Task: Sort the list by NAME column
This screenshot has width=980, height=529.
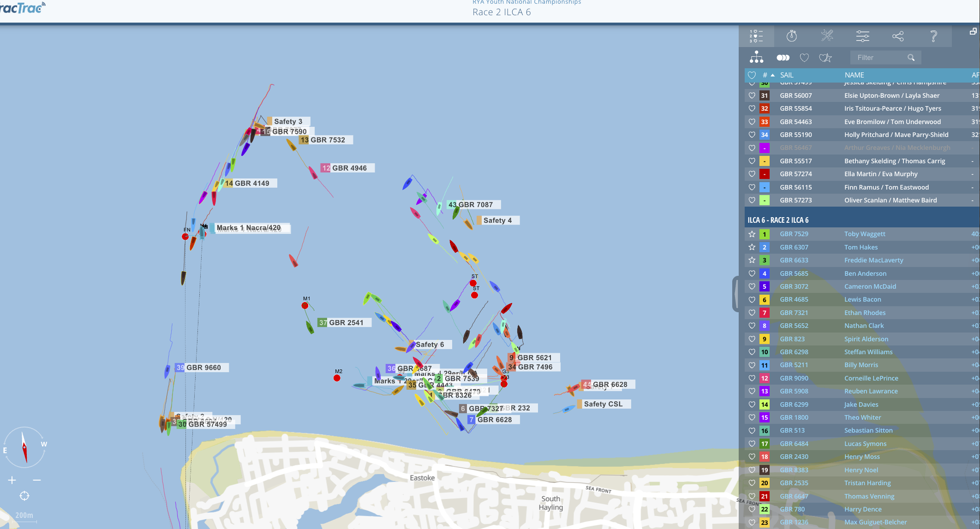Action: click(x=854, y=75)
